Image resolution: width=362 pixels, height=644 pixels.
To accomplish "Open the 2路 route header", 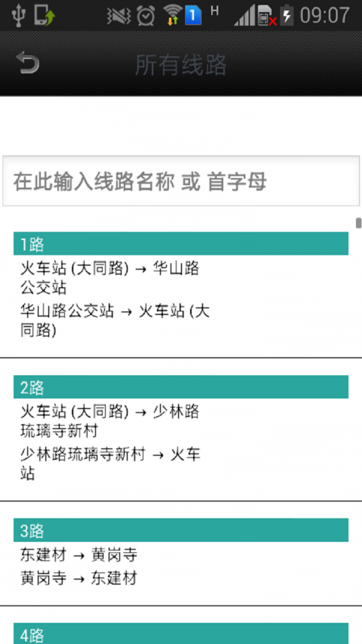I will click(180, 387).
